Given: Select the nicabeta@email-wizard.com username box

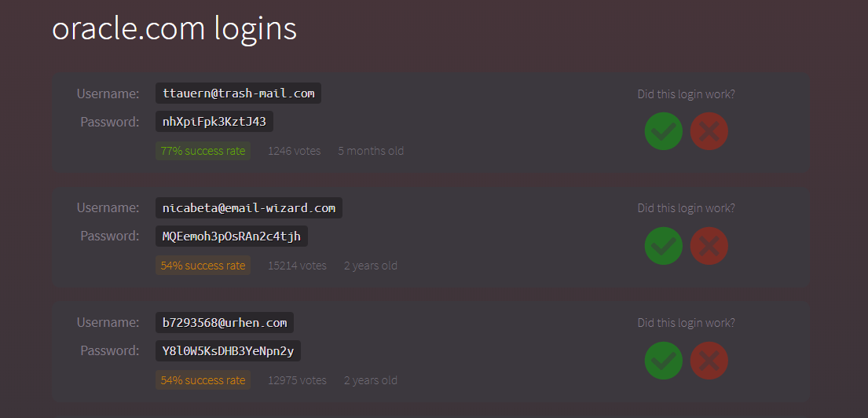Looking at the screenshot, I should point(249,207).
